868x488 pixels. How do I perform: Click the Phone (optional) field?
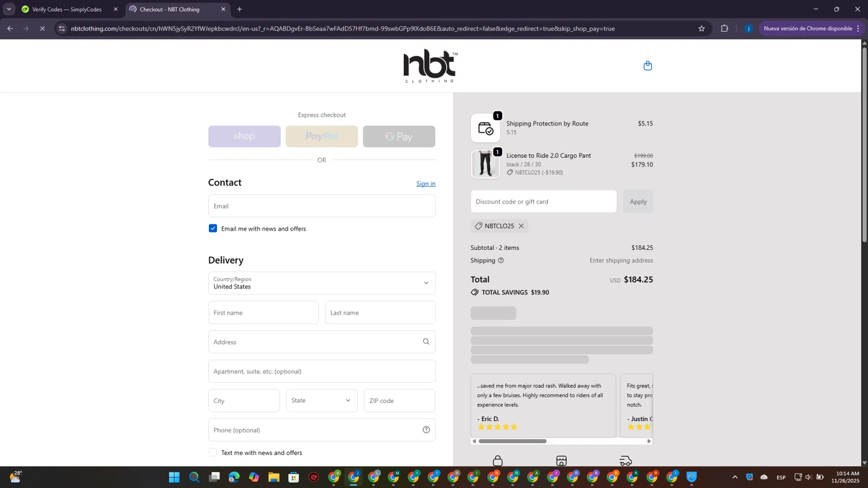[x=322, y=430]
